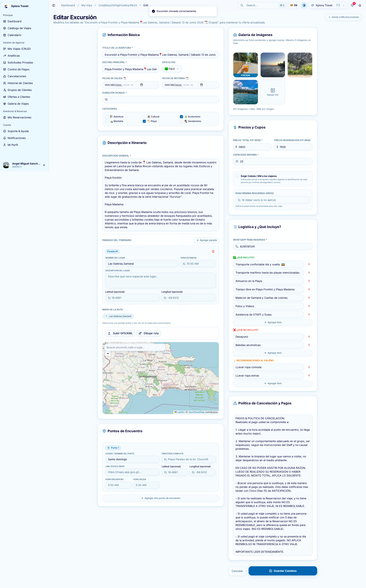Enable Exigir Cédula / DNI checkbox
The width and height of the screenshot is (366, 588).
[237, 176]
